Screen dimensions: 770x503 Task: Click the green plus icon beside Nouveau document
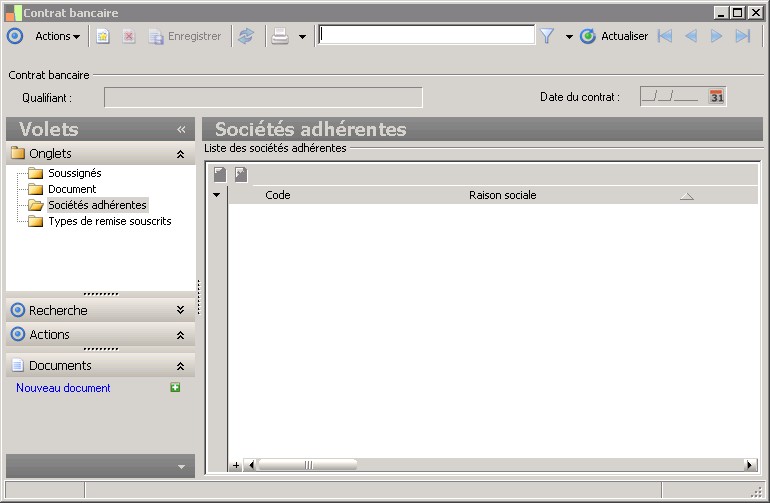tap(175, 387)
